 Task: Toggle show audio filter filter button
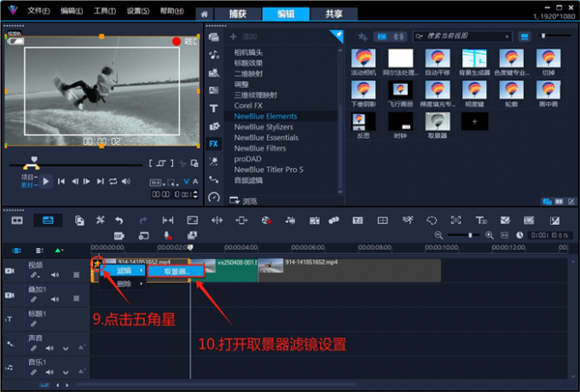click(x=398, y=37)
